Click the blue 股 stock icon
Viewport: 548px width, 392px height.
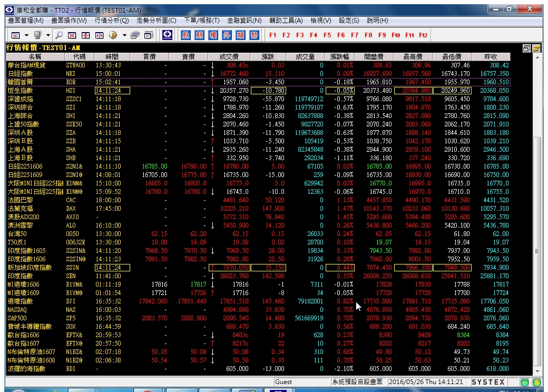coord(185,35)
